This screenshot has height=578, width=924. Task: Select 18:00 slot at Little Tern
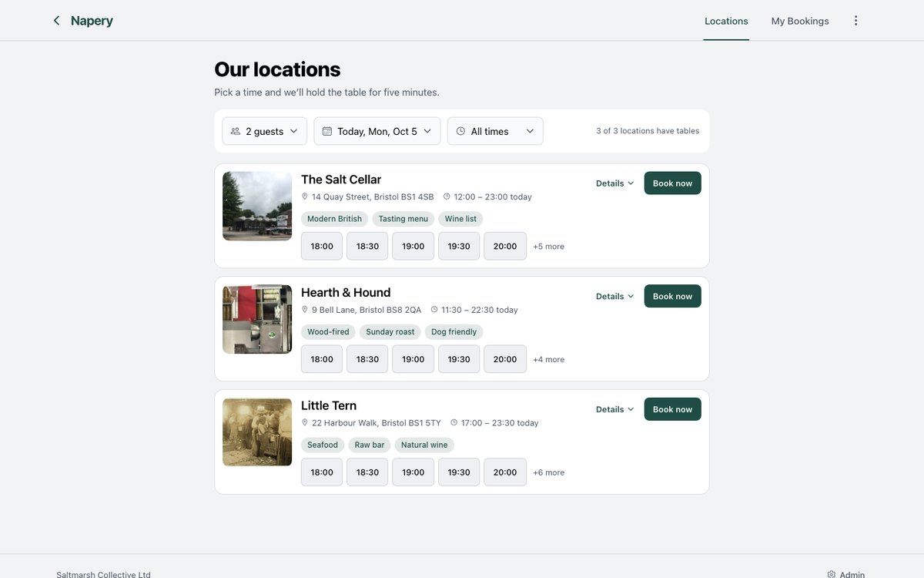[322, 472]
